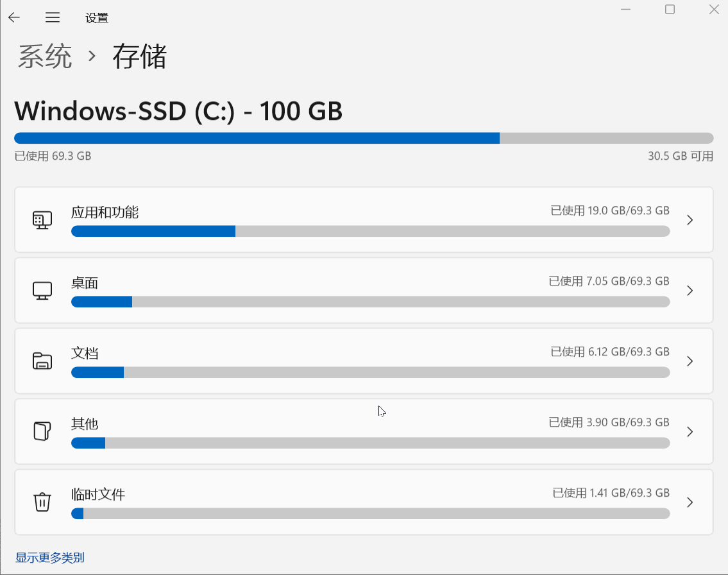The image size is (728, 575).
Task: Click the 桌面 monitor icon
Action: click(42, 291)
